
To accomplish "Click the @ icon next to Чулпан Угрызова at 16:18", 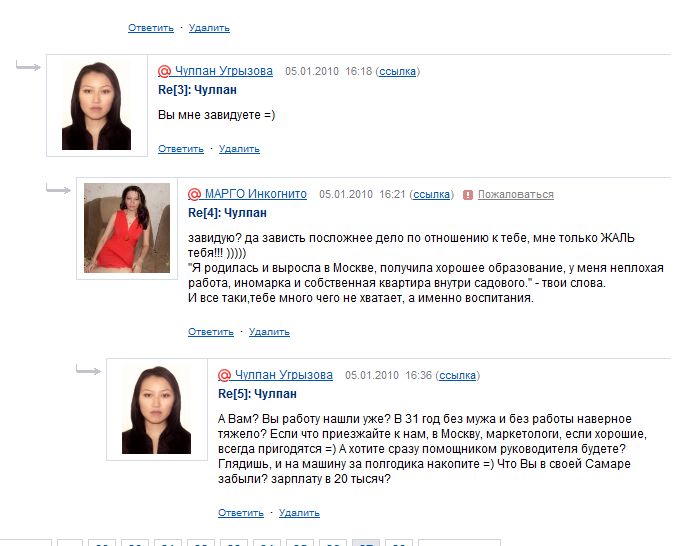I will (x=164, y=71).
